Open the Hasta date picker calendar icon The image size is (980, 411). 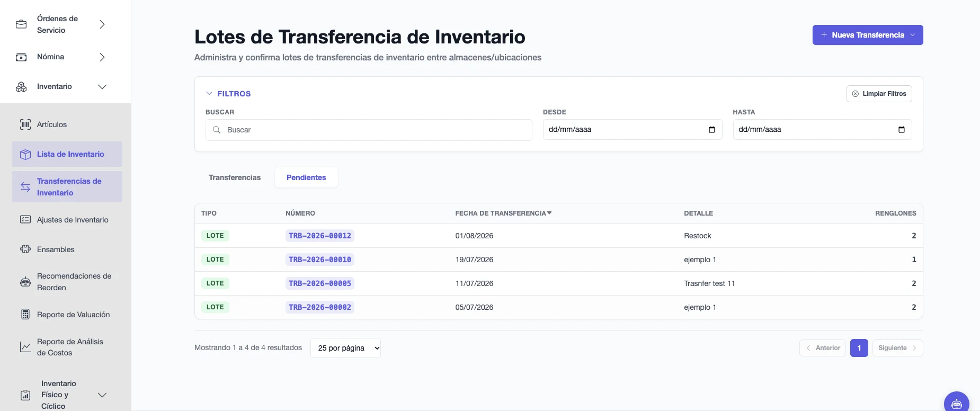click(902, 130)
